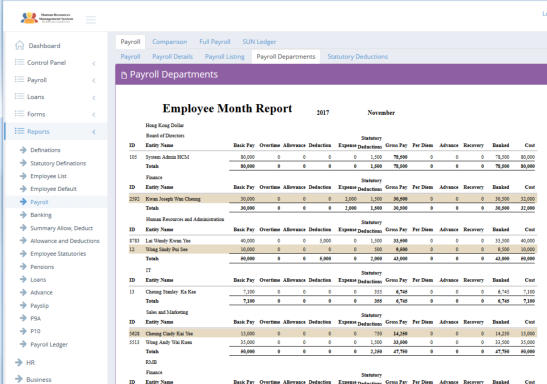Go to Dashboard
The width and height of the screenshot is (547, 384).
pos(44,46)
